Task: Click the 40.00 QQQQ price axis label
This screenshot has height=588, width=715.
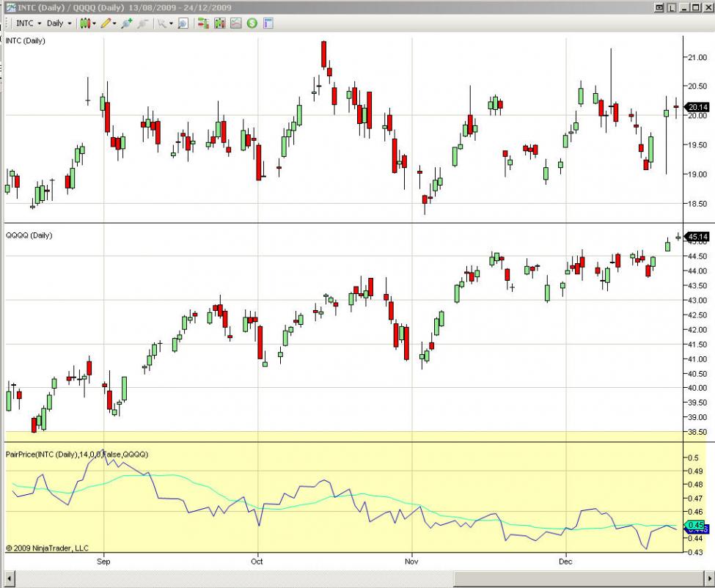Action: click(x=697, y=388)
